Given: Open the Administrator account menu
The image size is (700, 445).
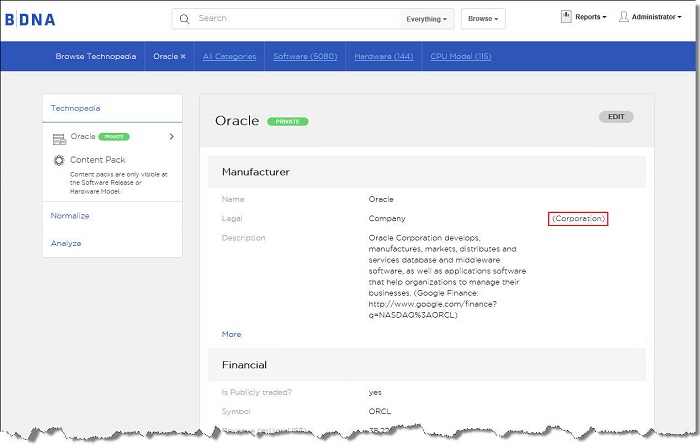Looking at the screenshot, I should 656,17.
